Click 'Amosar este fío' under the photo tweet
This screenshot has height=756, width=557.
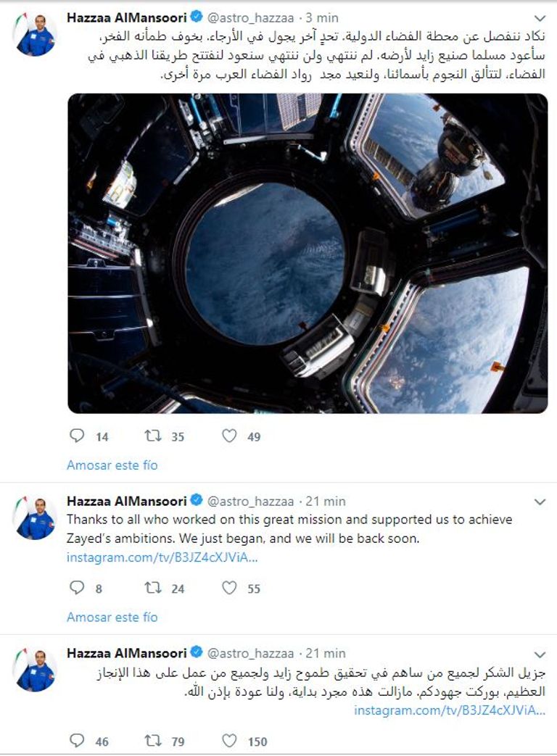pyautogui.click(x=112, y=465)
